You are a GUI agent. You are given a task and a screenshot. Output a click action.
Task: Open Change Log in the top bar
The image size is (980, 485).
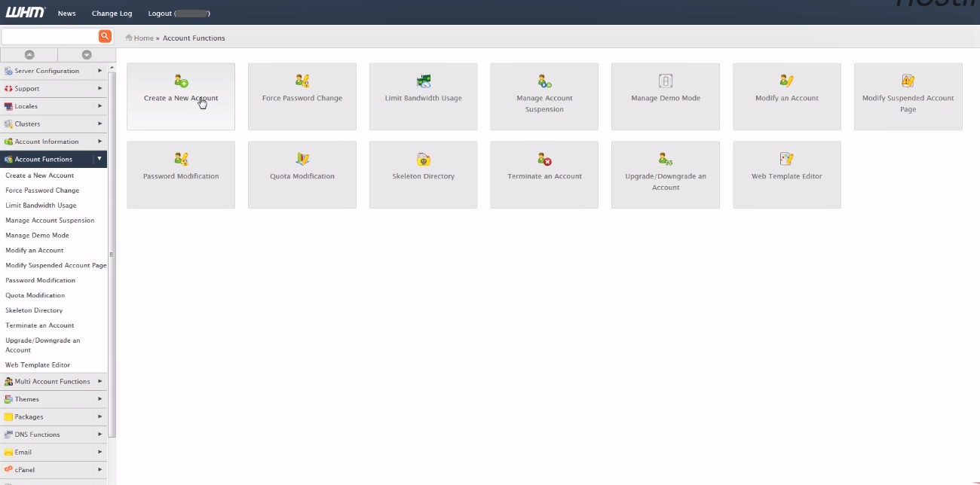click(112, 14)
